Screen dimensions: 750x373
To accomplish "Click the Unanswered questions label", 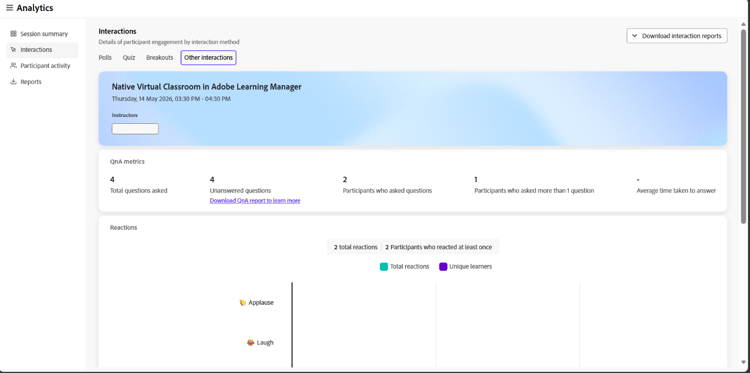I will tap(240, 190).
